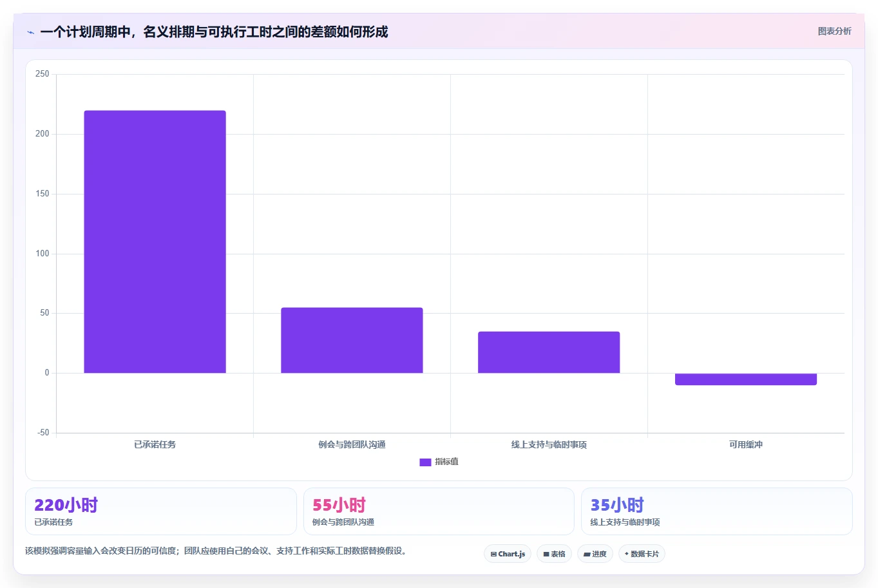Screen dimensions: 878x588
Task: Click the 数据卡片 tag chip
Action: pyautogui.click(x=642, y=554)
